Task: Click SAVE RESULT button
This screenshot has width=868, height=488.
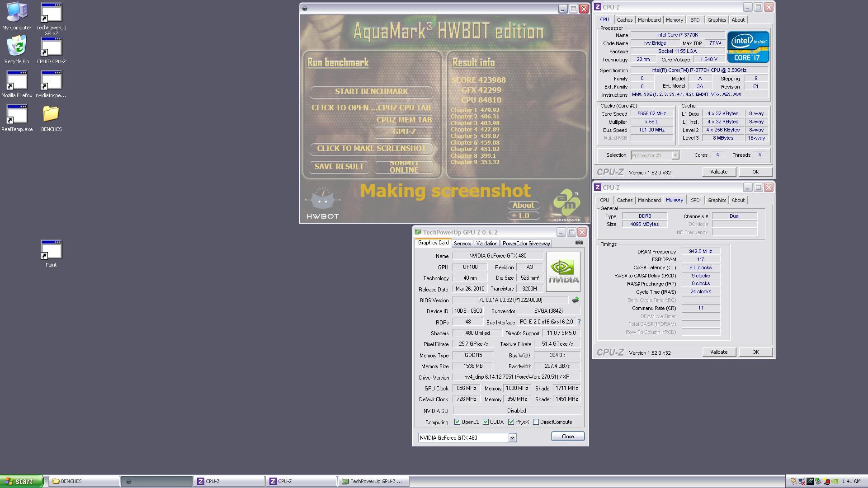Action: click(x=339, y=166)
